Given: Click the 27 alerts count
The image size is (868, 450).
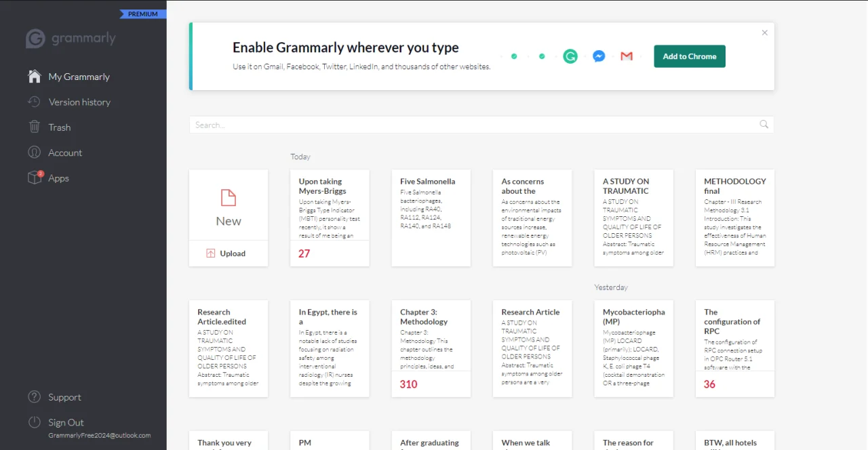Looking at the screenshot, I should [304, 253].
